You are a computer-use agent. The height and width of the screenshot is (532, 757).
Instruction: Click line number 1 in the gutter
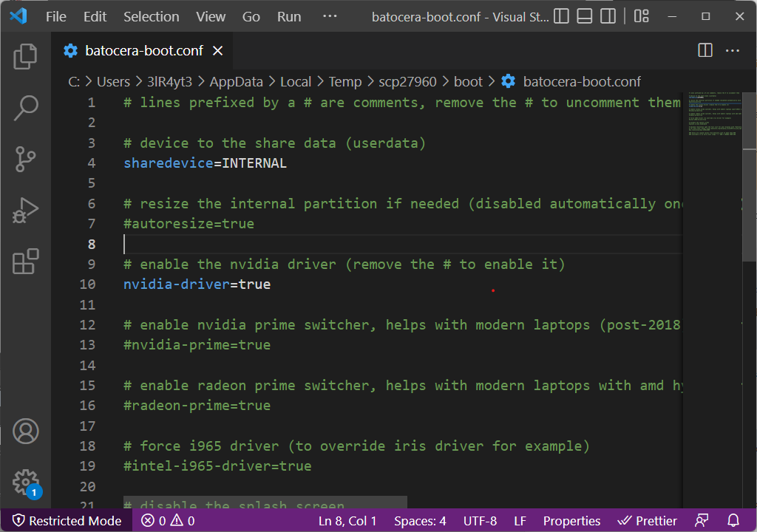click(92, 103)
